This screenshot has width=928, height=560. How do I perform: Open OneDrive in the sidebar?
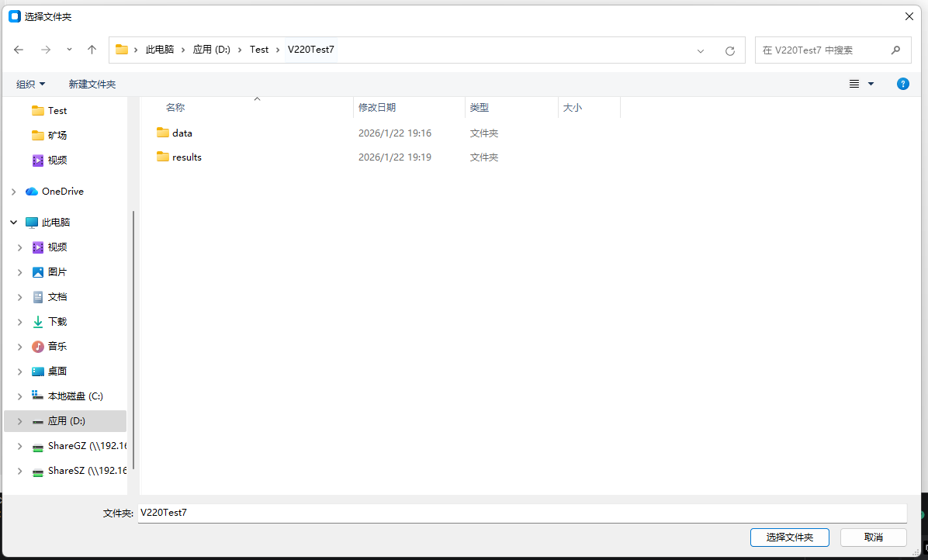click(x=62, y=192)
